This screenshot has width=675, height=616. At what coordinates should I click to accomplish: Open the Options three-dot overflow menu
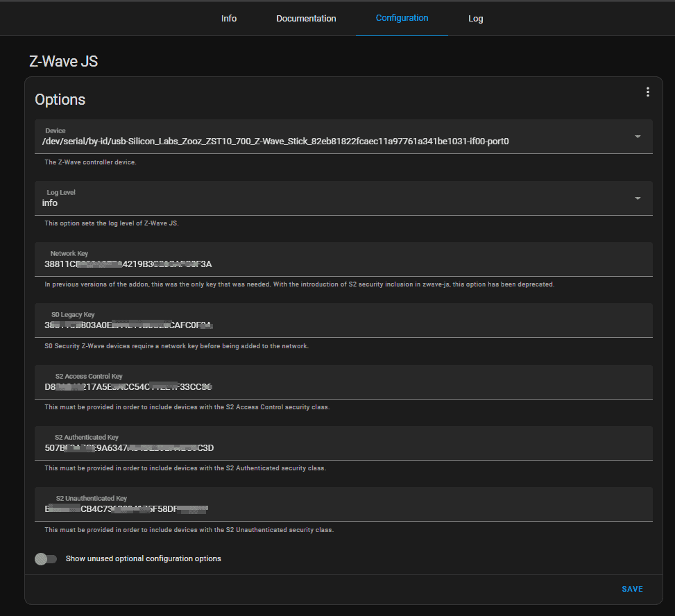[647, 92]
